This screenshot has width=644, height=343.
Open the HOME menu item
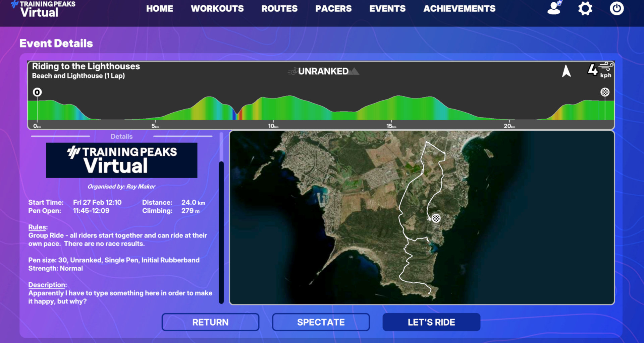160,9
